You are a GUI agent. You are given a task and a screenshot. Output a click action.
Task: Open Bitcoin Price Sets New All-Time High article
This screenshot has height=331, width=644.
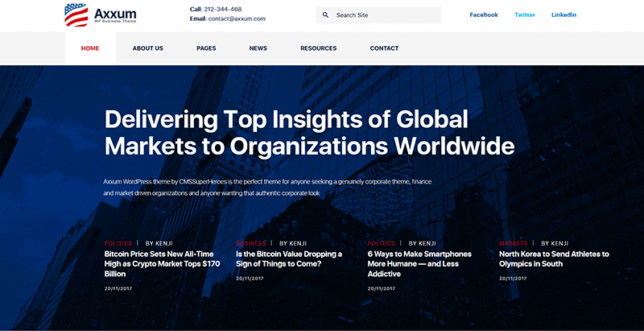(163, 264)
